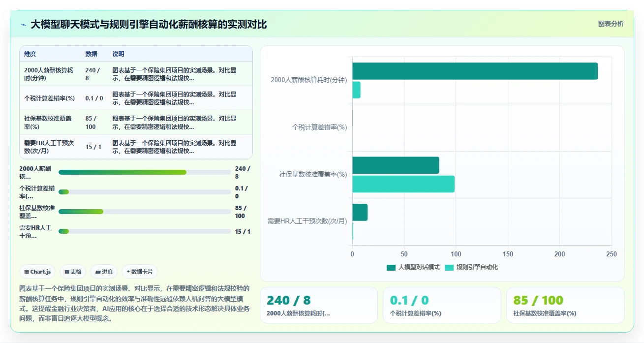Image resolution: width=644 pixels, height=343 pixels.
Task: Select the 需要HR人工干预次数(次/月) table row name
Action: pos(49,147)
